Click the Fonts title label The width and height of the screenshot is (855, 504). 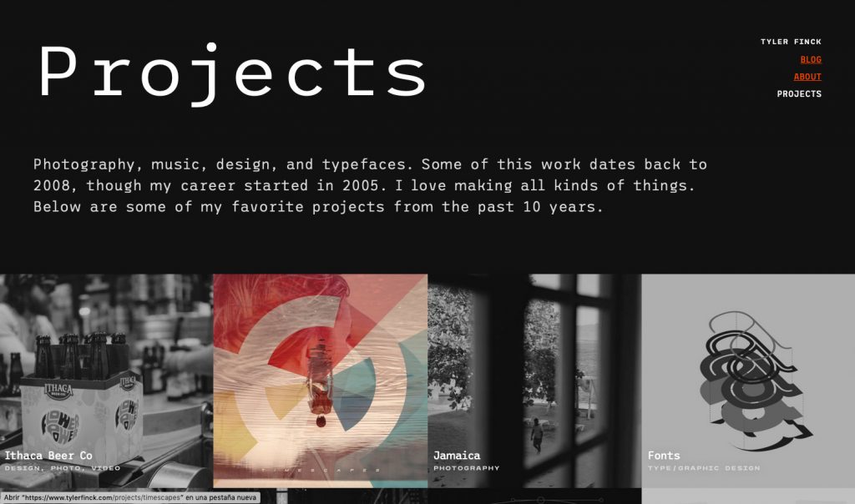(664, 456)
